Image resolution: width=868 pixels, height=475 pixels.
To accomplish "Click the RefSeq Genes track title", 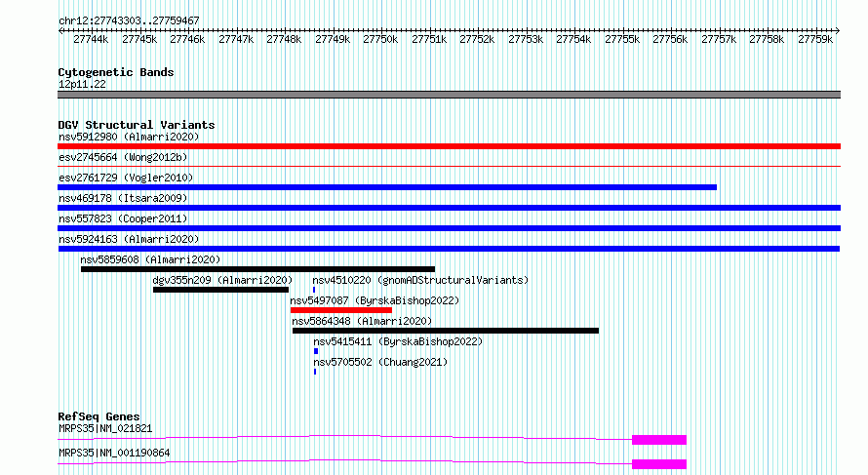I will click(x=99, y=416).
